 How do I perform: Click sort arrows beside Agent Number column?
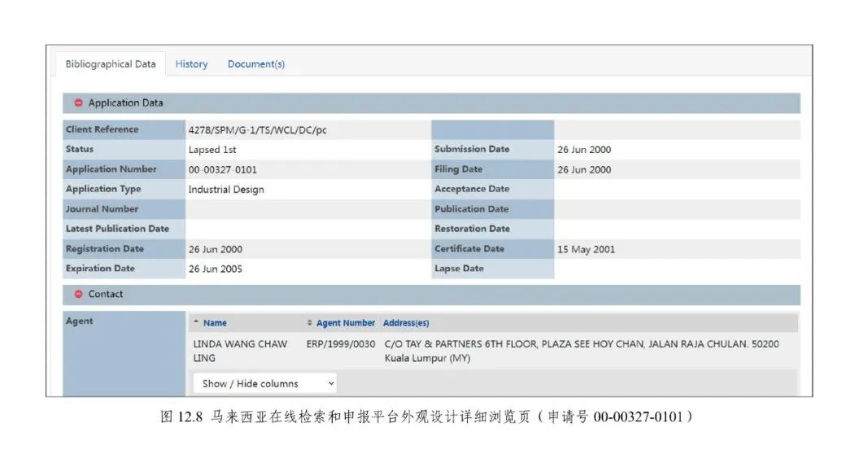[x=309, y=323]
